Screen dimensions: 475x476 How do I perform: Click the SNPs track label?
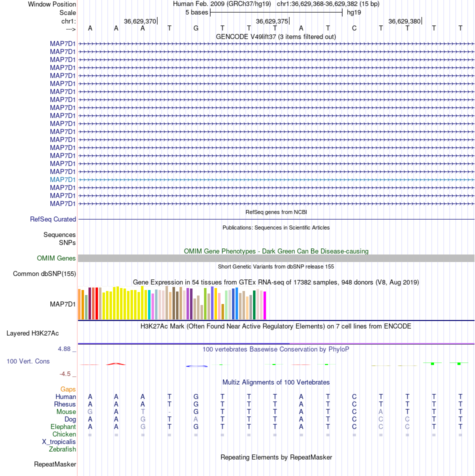[x=67, y=242]
